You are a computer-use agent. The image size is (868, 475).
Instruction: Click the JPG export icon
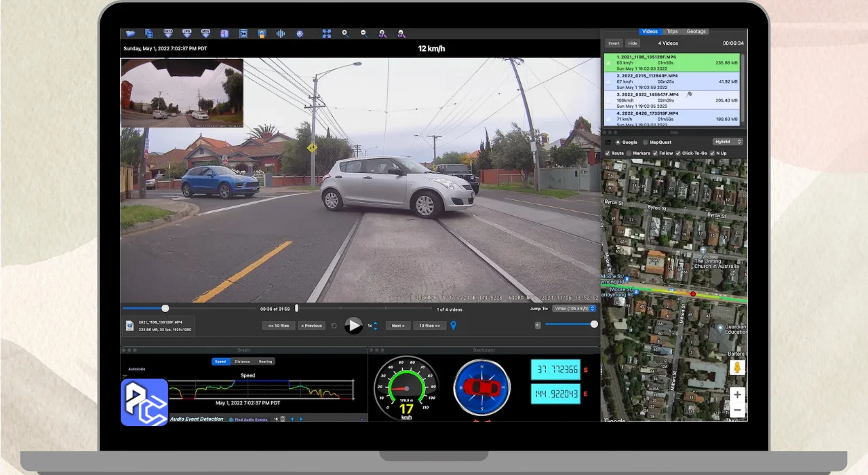click(186, 33)
